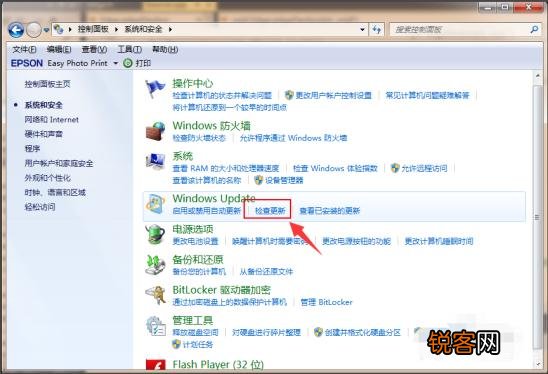Click EPSON Easy Photo Print toolbar label
This screenshot has width=548, height=374.
(59, 63)
